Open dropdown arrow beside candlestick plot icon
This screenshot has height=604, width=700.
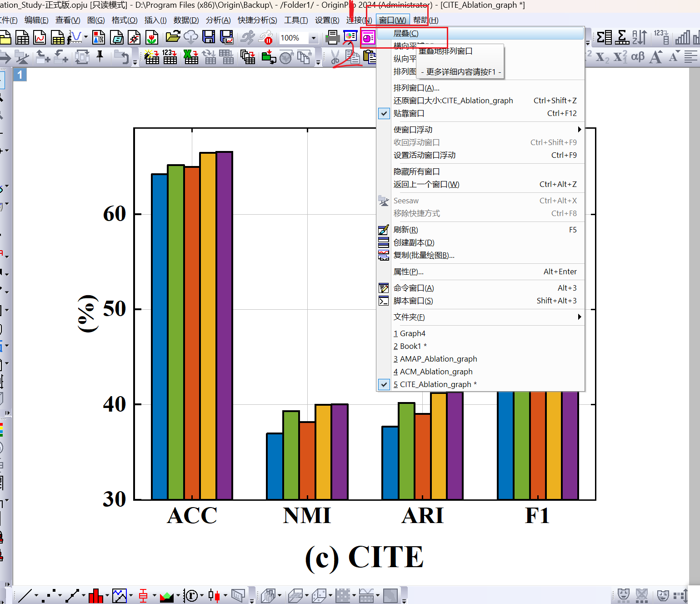point(225,595)
